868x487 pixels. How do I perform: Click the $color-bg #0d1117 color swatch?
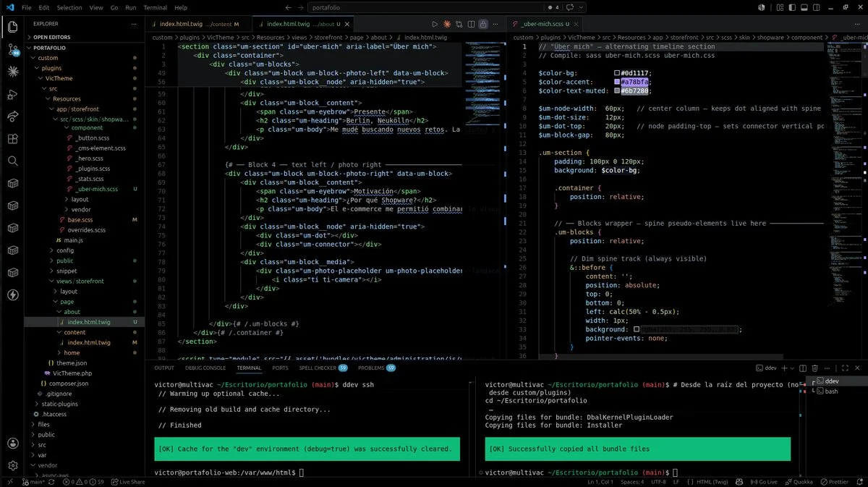(617, 73)
